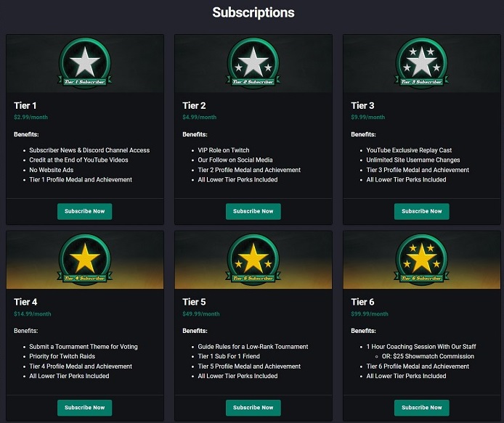504x423 pixels.
Task: Click the Subscriptions page heading
Action: pos(253,13)
